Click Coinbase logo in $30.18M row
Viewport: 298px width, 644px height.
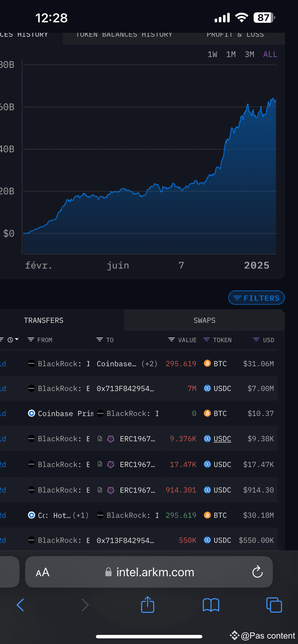click(x=32, y=515)
